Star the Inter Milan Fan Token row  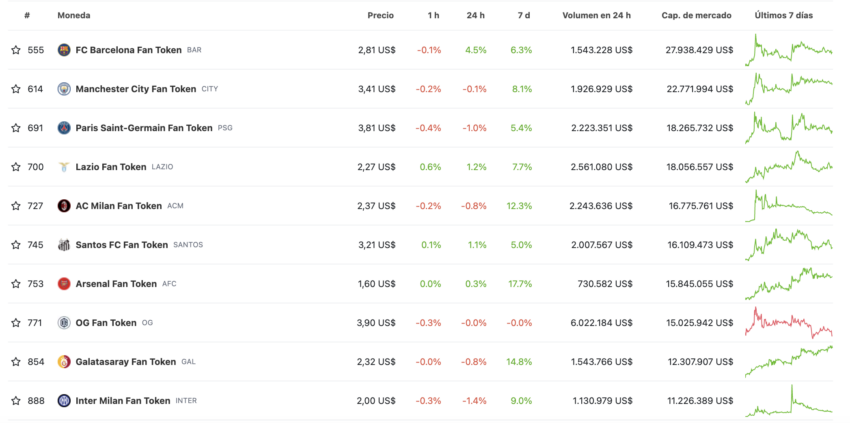[x=16, y=401]
